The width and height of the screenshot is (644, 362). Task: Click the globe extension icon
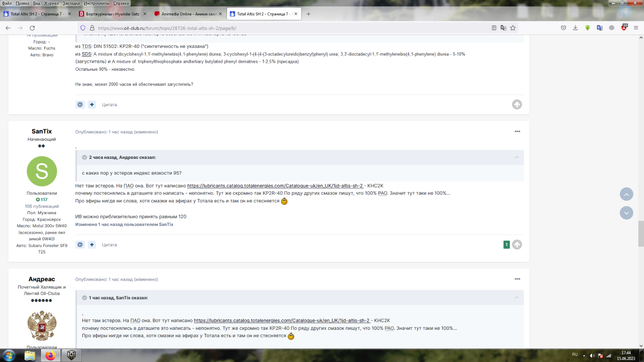(612, 28)
